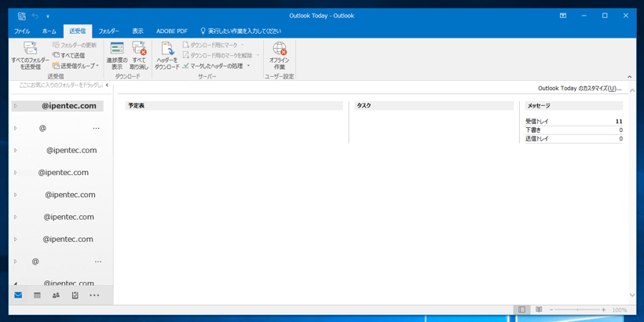The height and width of the screenshot is (322, 644).
Task: Click Ribbon Display Options icon in title bar
Action: tap(563, 16)
